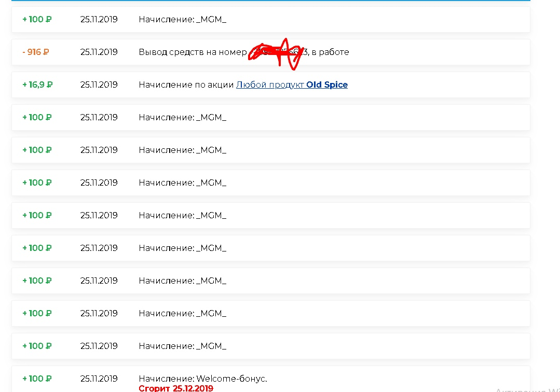Select the date in the topmost row

pyautogui.click(x=99, y=19)
